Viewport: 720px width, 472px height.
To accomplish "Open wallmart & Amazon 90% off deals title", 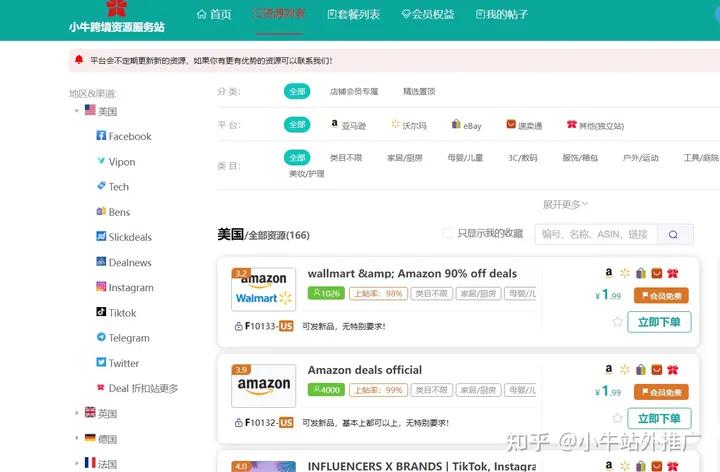I will [x=412, y=274].
